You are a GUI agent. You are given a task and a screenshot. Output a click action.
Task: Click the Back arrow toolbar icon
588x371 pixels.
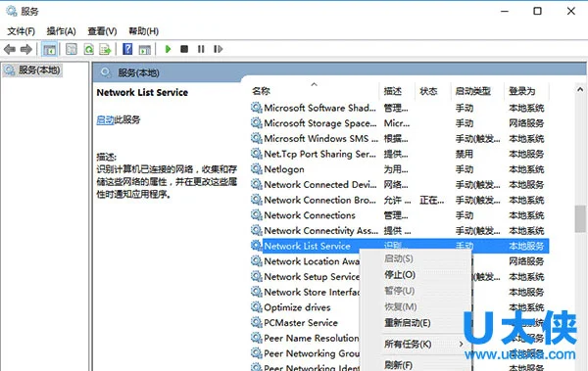pyautogui.click(x=10, y=49)
